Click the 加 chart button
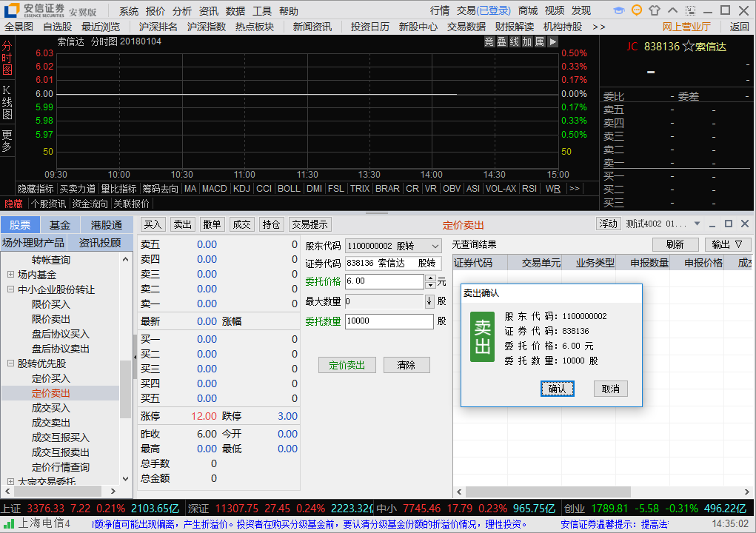This screenshot has height=533, width=756. (527, 42)
